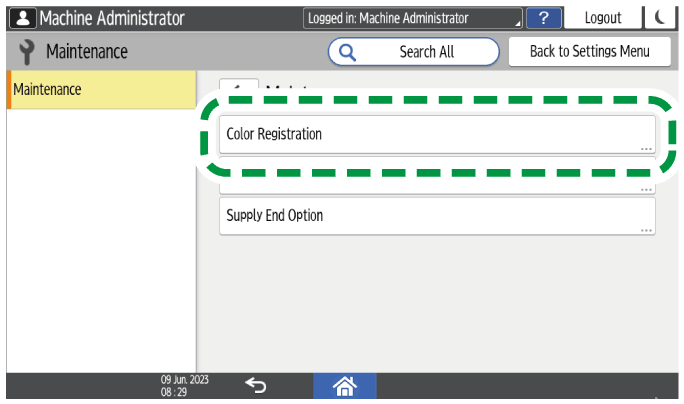Open the Logged in: Machine Administrator field
Screen dimensions: 684x404
click(x=412, y=17)
